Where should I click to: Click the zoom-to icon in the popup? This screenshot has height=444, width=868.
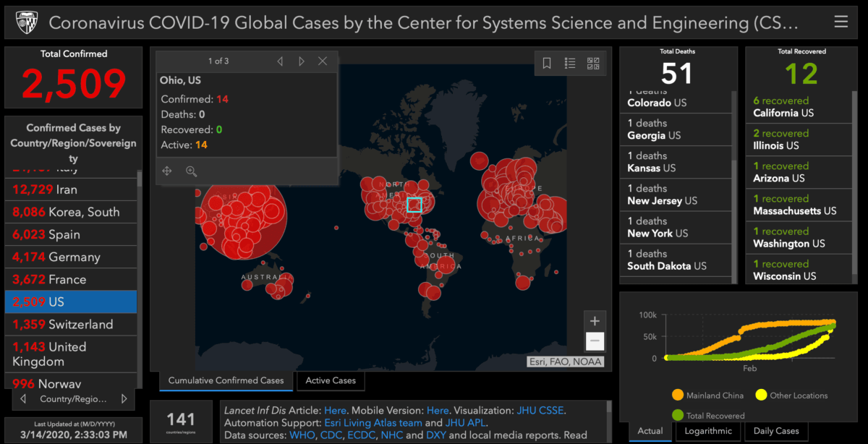191,171
